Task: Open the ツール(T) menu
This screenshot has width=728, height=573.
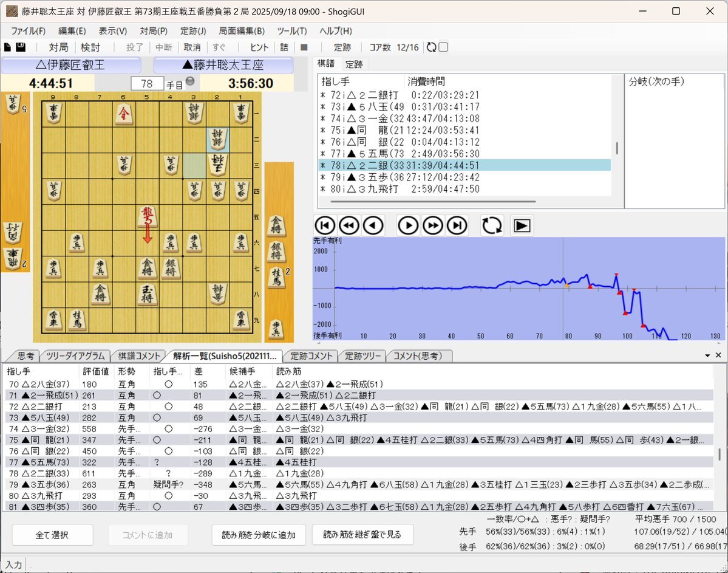Action: click(292, 31)
